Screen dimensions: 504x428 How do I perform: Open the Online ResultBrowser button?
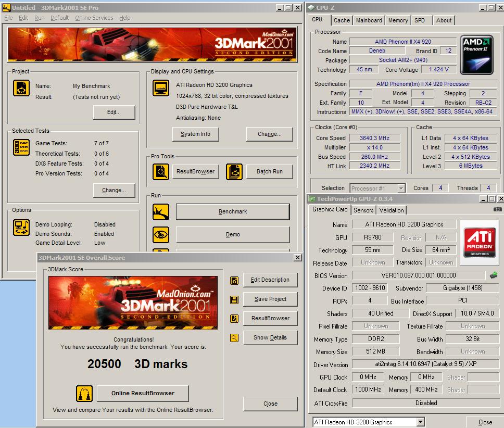click(x=143, y=393)
